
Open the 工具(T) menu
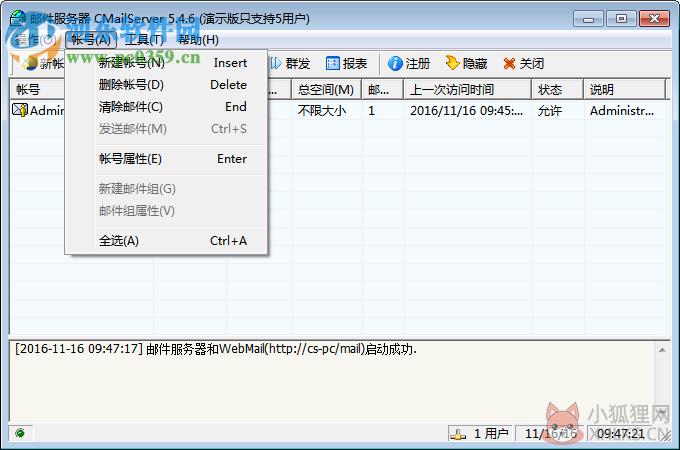[x=144, y=40]
